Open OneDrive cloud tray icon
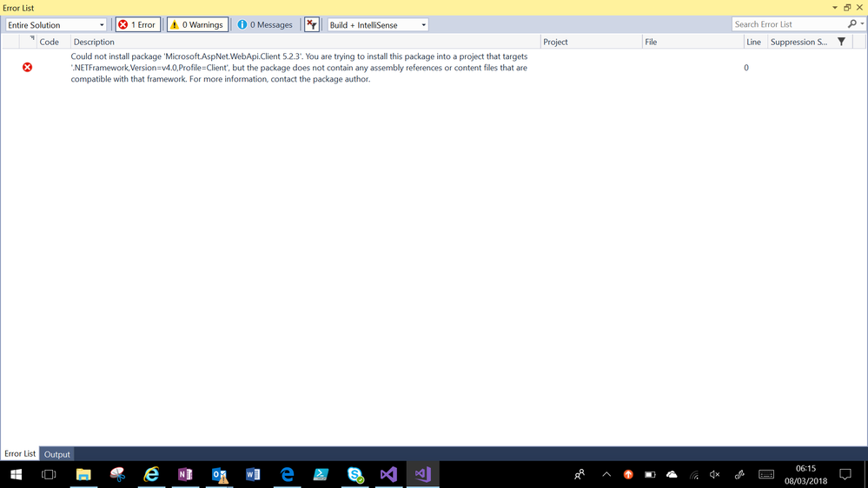This screenshot has width=868, height=488. (x=672, y=475)
